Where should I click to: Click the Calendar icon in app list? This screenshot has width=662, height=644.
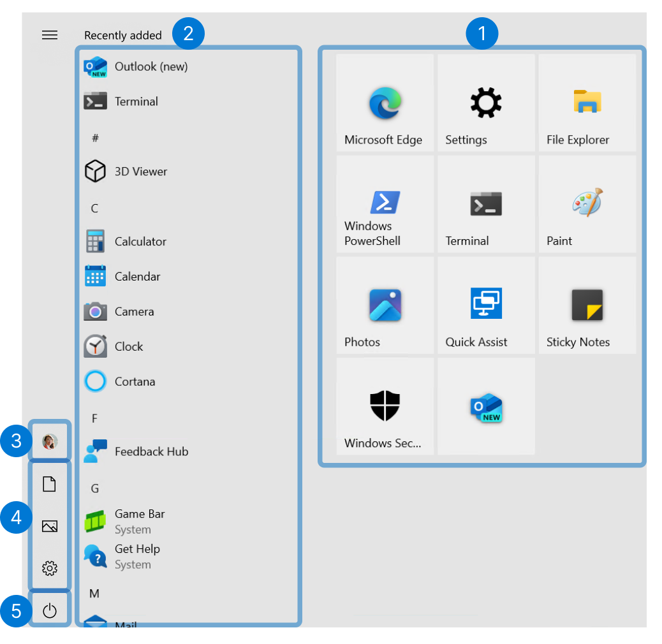click(96, 276)
